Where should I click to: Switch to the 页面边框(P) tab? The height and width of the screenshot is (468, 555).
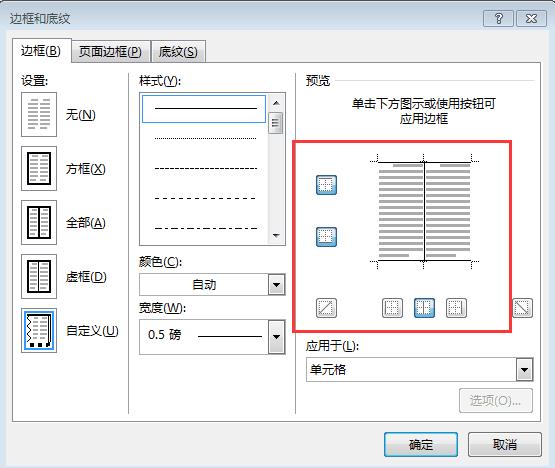click(110, 52)
